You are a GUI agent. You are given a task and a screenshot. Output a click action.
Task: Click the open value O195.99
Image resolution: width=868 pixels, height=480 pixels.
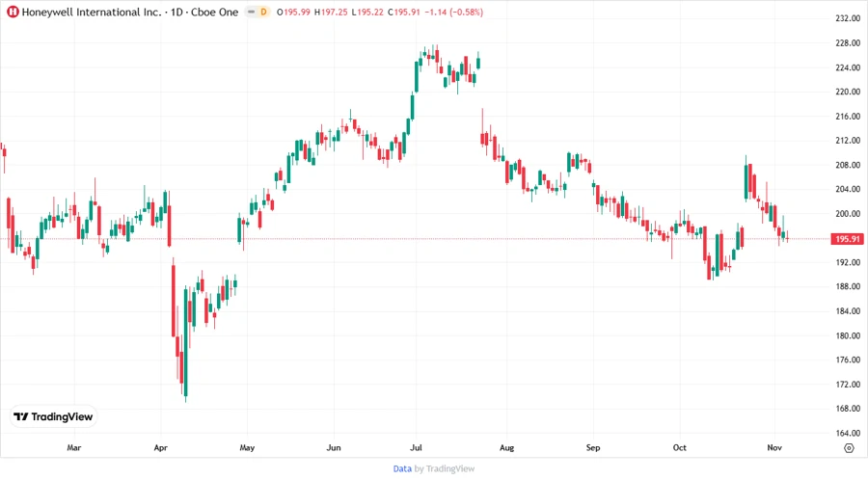point(293,13)
